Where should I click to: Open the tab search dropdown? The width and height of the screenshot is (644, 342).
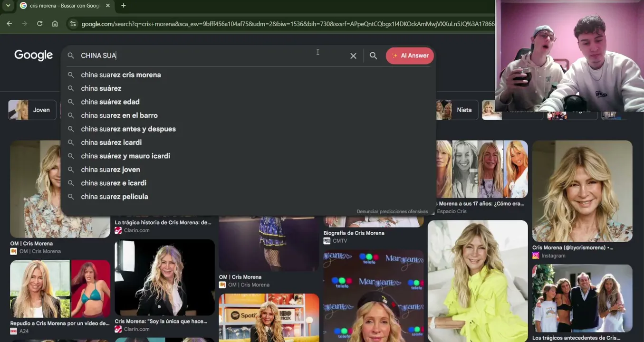[x=8, y=6]
